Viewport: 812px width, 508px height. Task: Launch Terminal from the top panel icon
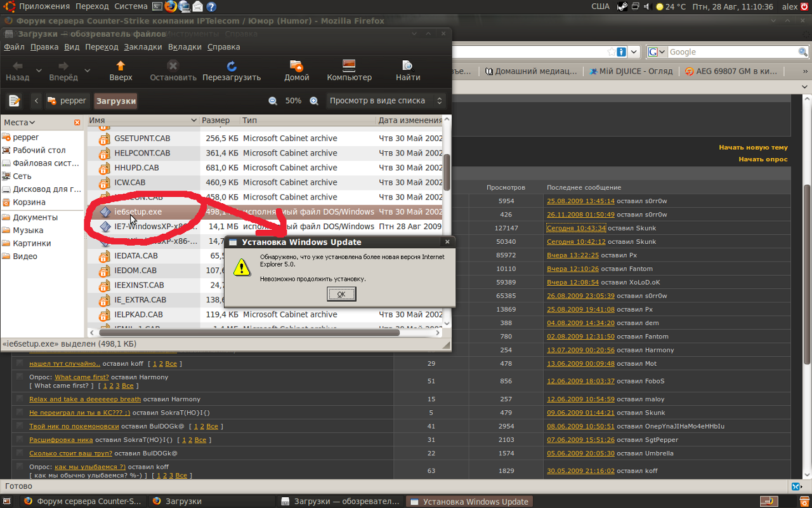point(157,6)
